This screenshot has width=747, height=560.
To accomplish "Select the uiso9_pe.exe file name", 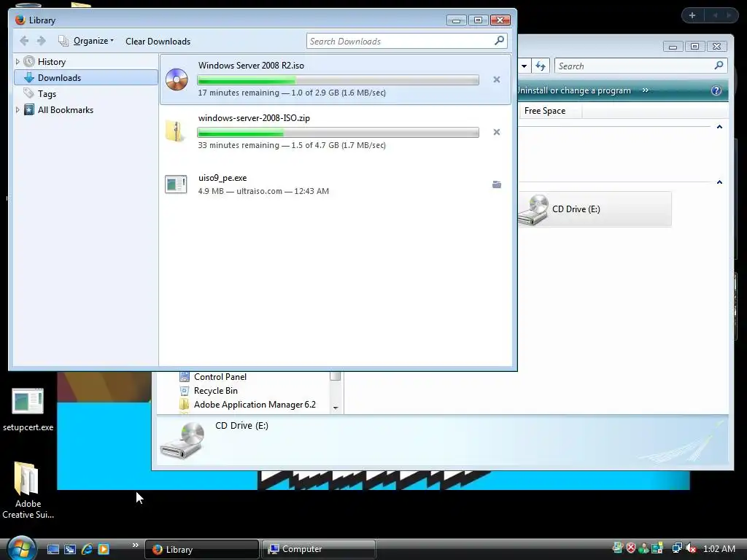I will coord(222,178).
